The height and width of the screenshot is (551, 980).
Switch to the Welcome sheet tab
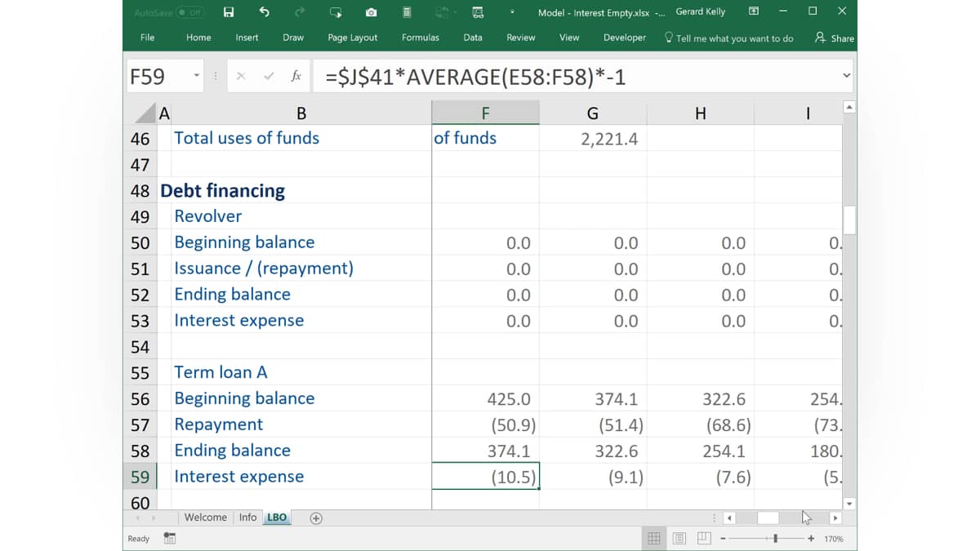[x=206, y=518]
